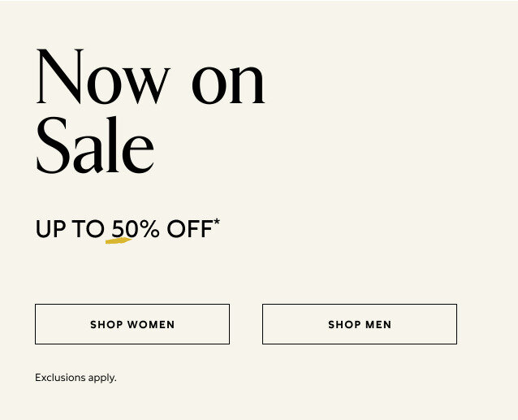Click the 'UP TO 50% OFF' promo text
Viewport: 518px width, 420px height.
123,230
